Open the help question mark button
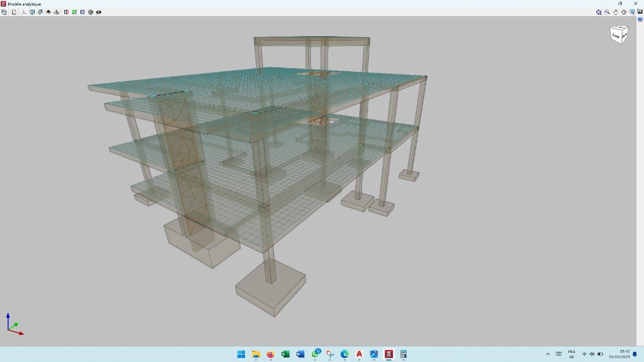 (640, 19)
